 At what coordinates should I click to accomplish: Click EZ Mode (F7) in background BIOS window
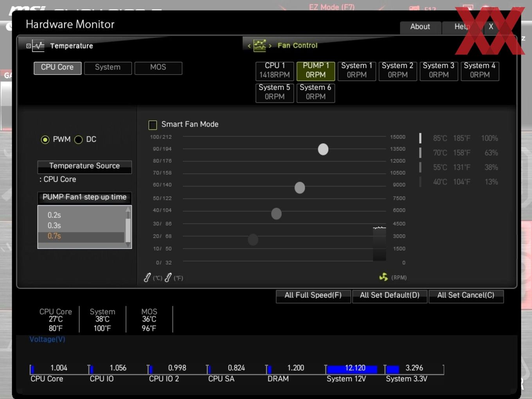pos(332,7)
